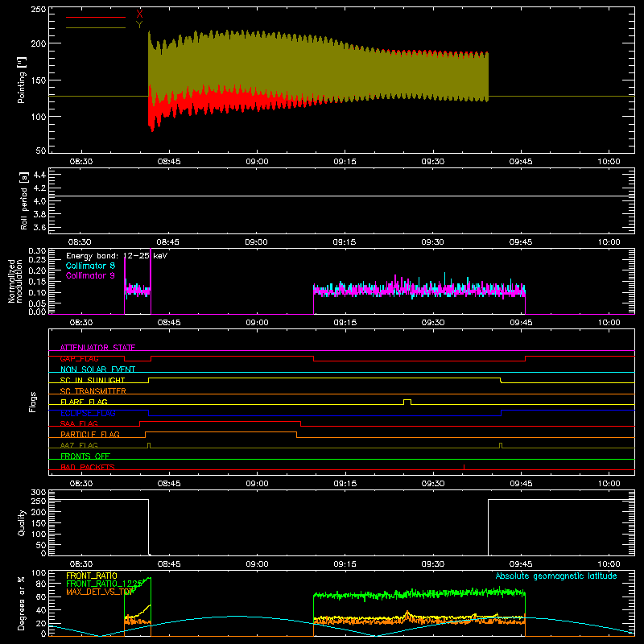
Task: Select the green 'FRONT_RATIO_1225' legend entry
Action: coord(105,584)
